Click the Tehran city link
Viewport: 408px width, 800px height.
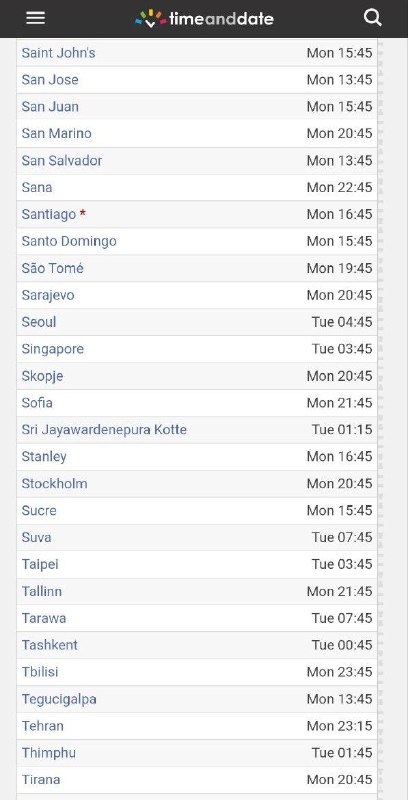pos(42,726)
